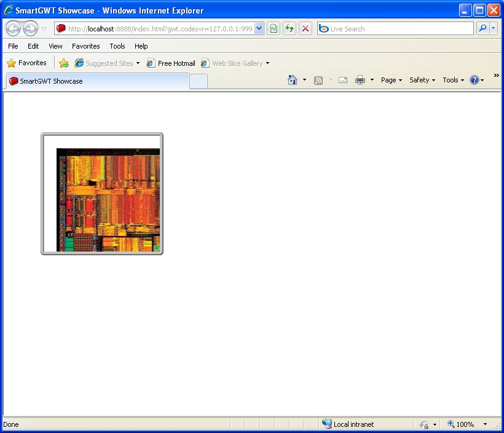This screenshot has width=504, height=433.
Task: Click the command bar overflow chevron
Action: (496, 75)
